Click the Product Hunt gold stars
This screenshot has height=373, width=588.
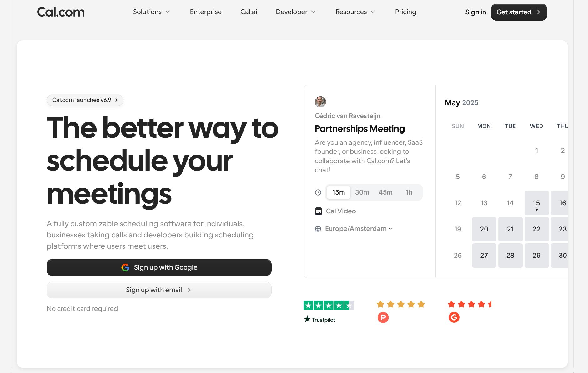[401, 304]
